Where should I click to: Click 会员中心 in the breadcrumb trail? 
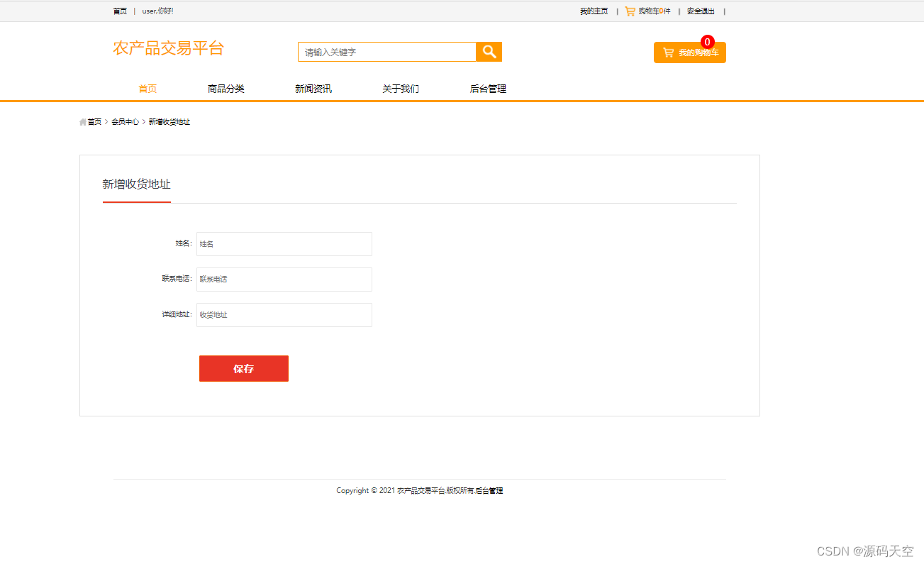tap(126, 122)
